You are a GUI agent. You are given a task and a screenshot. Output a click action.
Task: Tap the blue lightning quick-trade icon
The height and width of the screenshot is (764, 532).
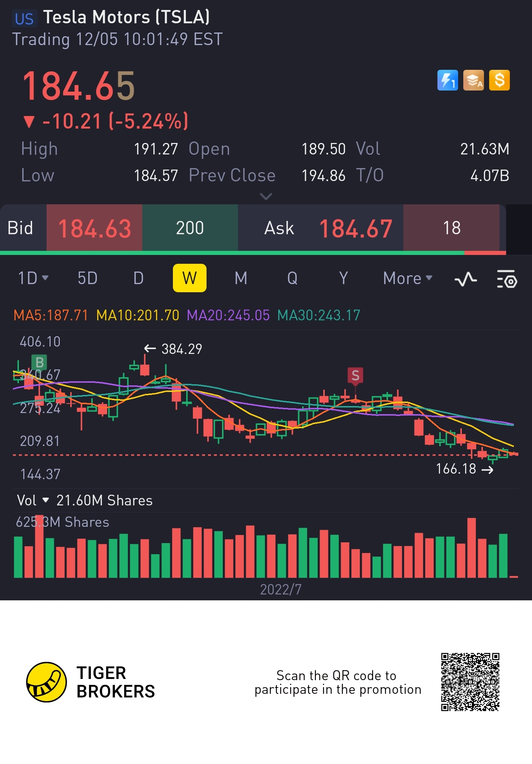(447, 80)
